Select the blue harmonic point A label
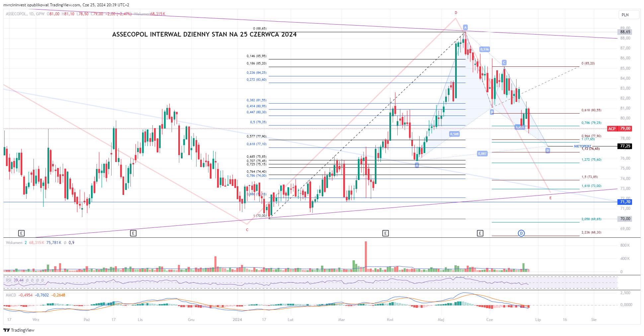 [465, 27]
